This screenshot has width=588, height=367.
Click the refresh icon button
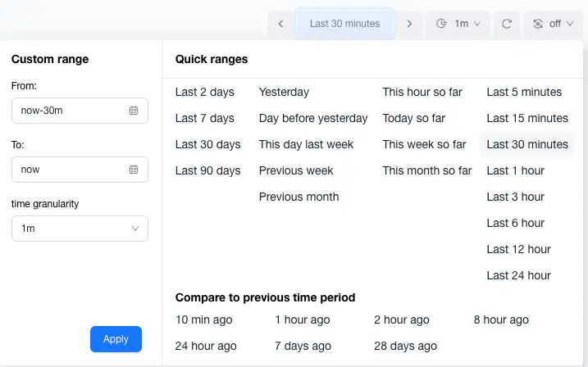coord(506,24)
